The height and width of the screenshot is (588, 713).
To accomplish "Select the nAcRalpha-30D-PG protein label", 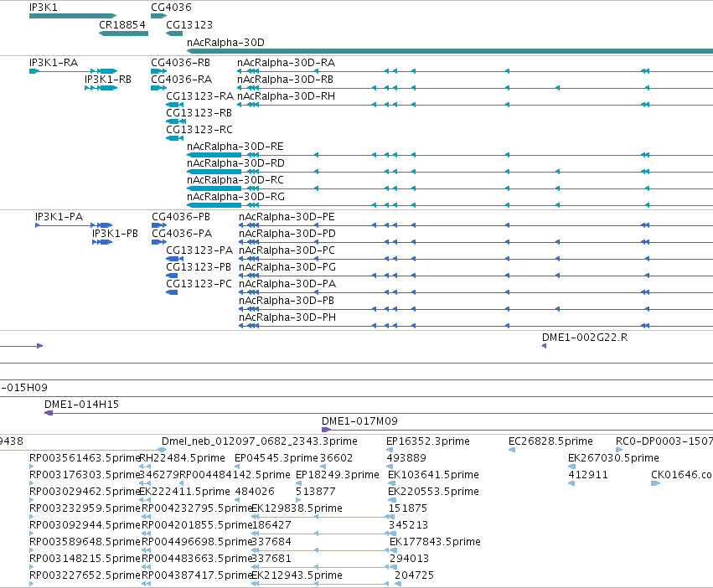I will pyautogui.click(x=287, y=267).
